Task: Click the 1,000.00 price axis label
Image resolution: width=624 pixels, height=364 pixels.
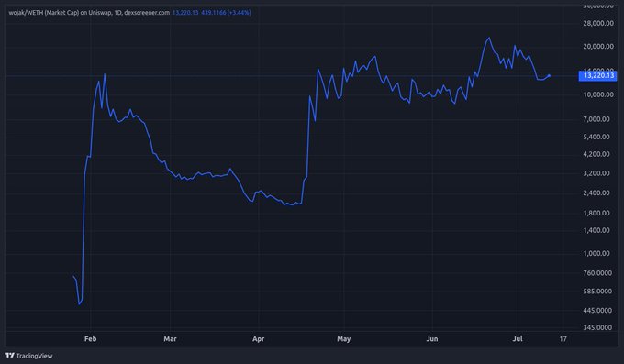Action: [596, 253]
